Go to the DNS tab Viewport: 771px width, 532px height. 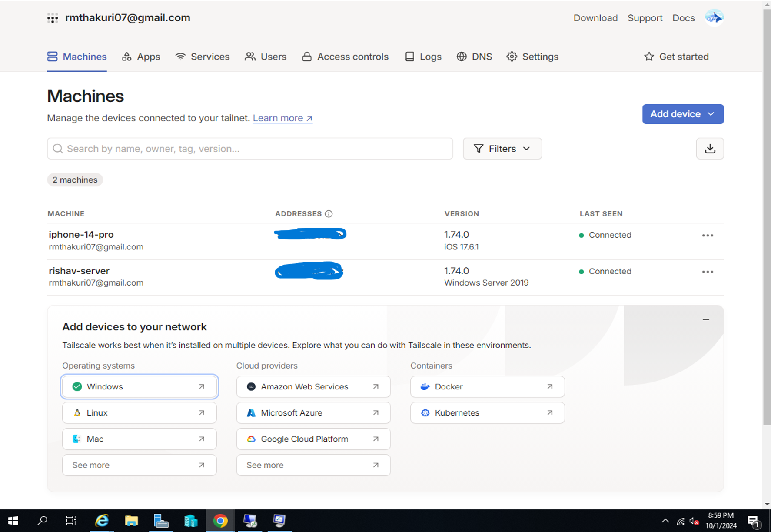click(x=474, y=57)
